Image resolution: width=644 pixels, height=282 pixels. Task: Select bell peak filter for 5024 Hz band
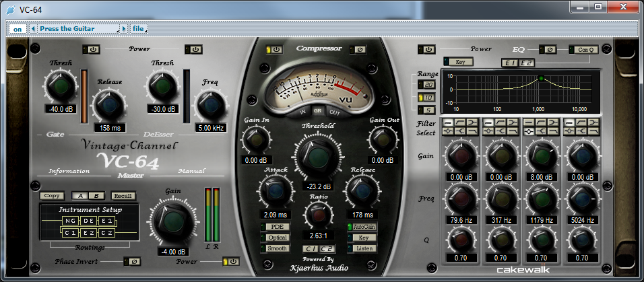click(570, 131)
